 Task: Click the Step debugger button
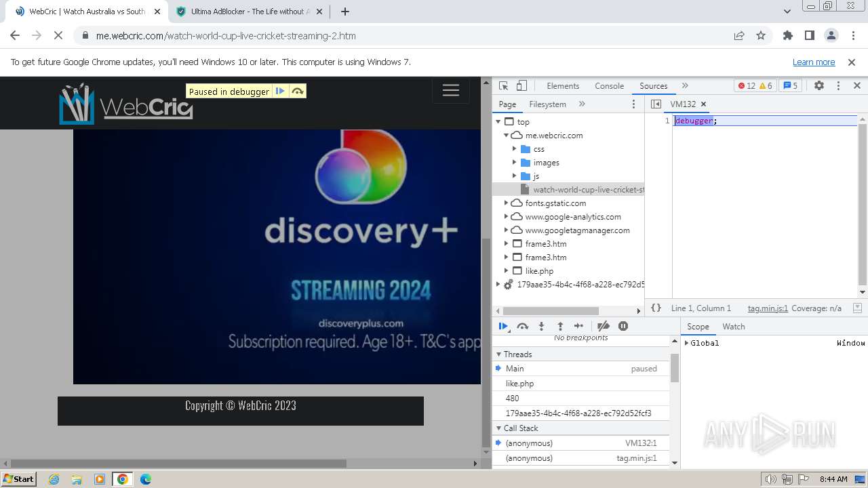pyautogui.click(x=578, y=326)
